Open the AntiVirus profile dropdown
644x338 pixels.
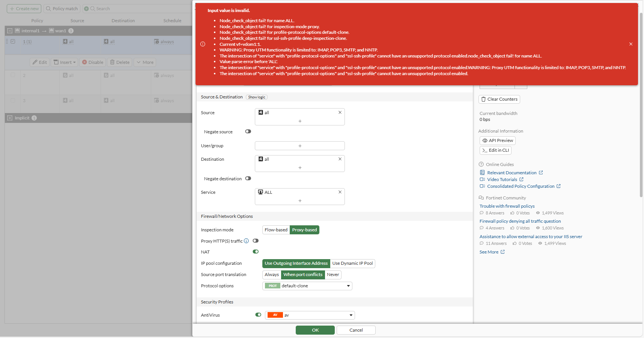pos(310,315)
